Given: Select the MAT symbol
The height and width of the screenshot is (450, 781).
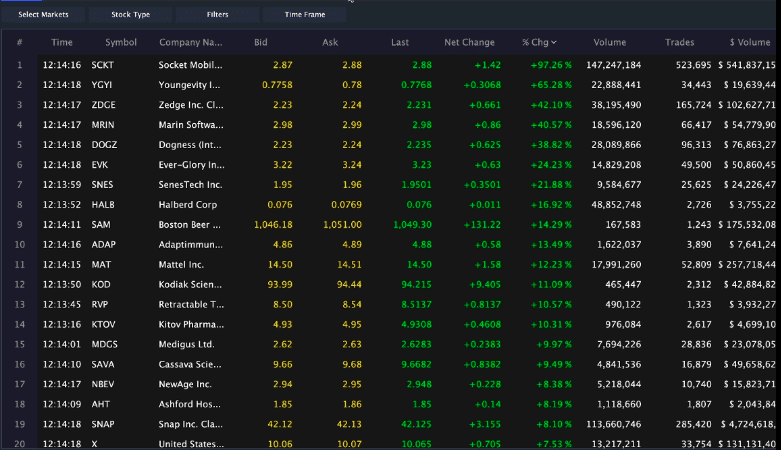Looking at the screenshot, I should click(x=101, y=265).
